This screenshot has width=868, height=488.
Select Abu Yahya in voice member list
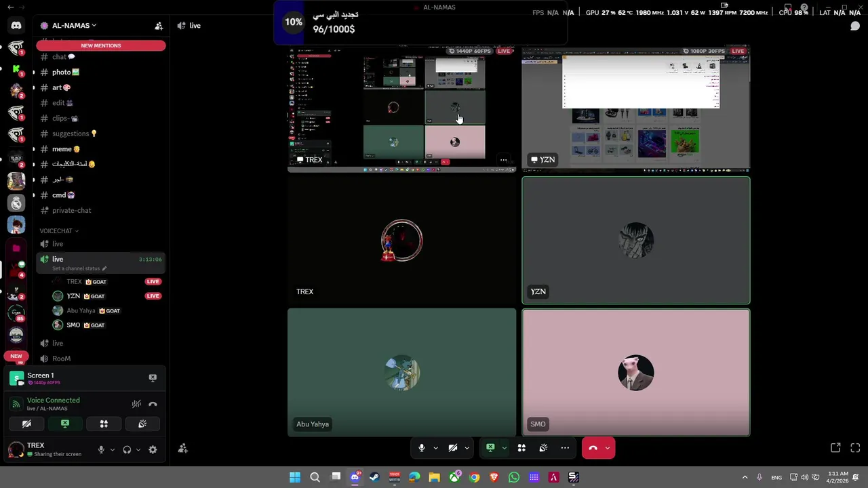point(107,311)
